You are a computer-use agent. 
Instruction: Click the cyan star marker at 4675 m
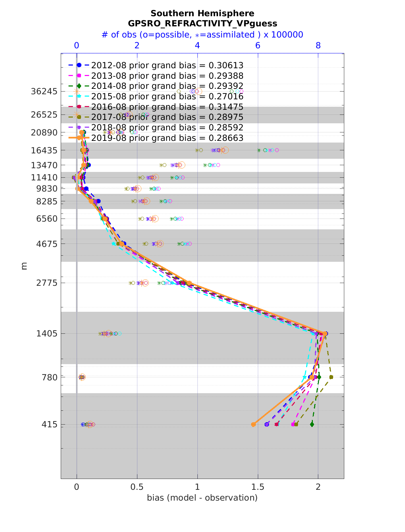point(114,244)
